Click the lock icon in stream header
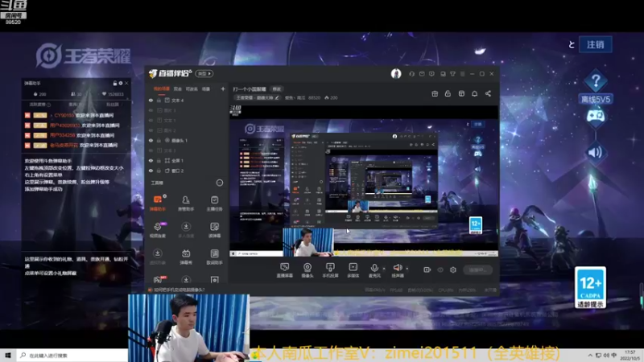The height and width of the screenshot is (362, 644). [448, 93]
